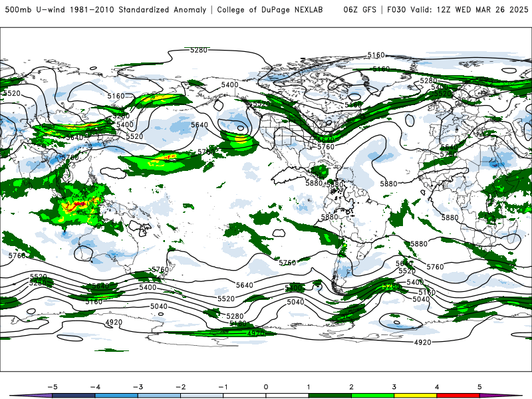532x399 pixels.
Task: Click the dark navy -5 to -4 colorbar segment
Action: click(x=74, y=396)
